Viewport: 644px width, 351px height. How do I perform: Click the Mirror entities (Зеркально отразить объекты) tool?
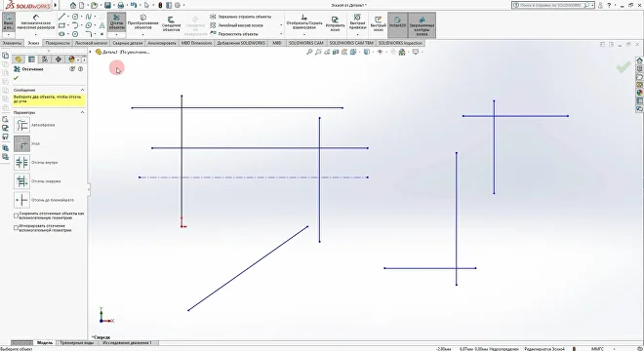241,17
